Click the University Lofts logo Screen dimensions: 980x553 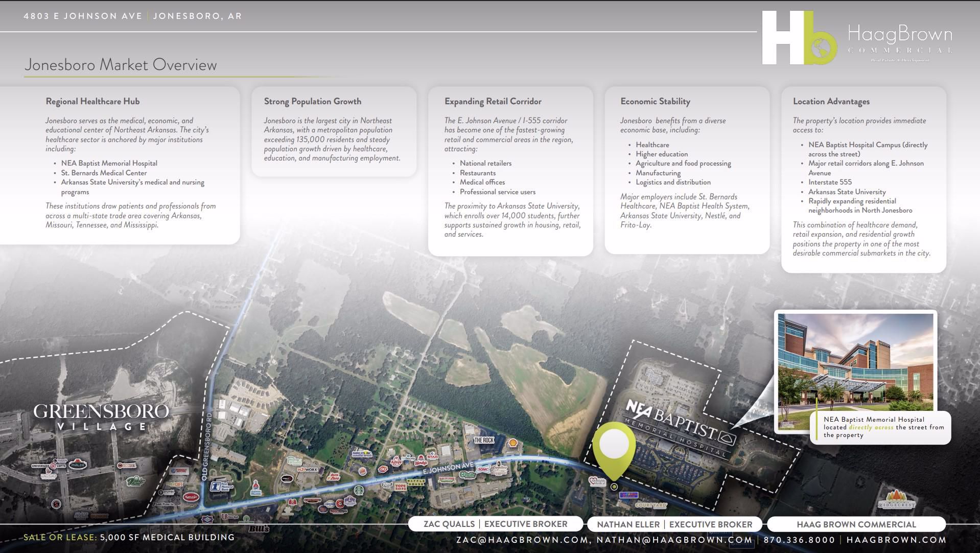point(49,466)
